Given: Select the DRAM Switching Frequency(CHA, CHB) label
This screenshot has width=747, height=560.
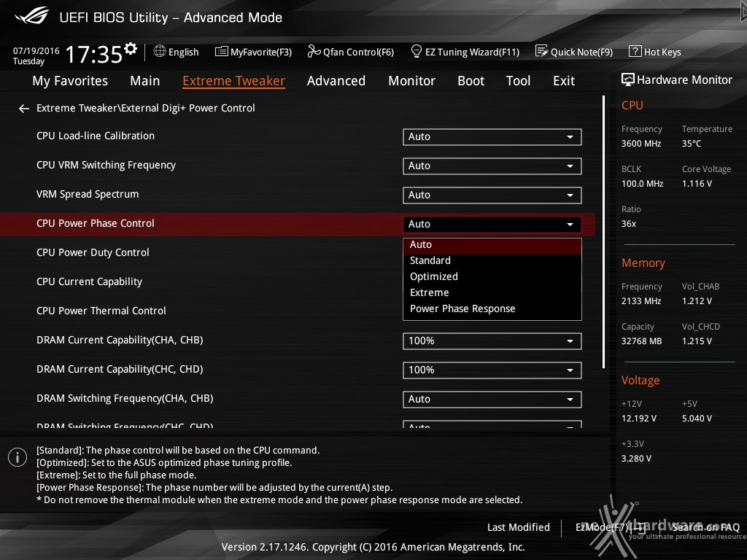Looking at the screenshot, I should pos(125,398).
